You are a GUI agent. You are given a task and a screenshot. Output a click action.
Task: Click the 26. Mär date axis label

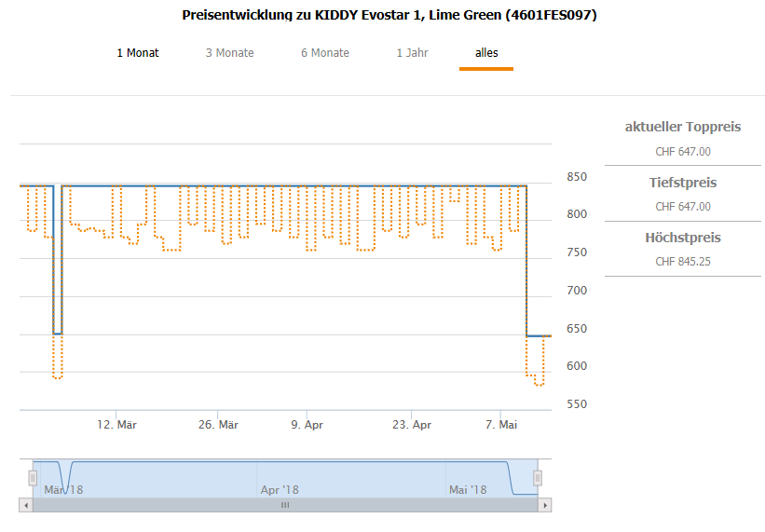[218, 425]
